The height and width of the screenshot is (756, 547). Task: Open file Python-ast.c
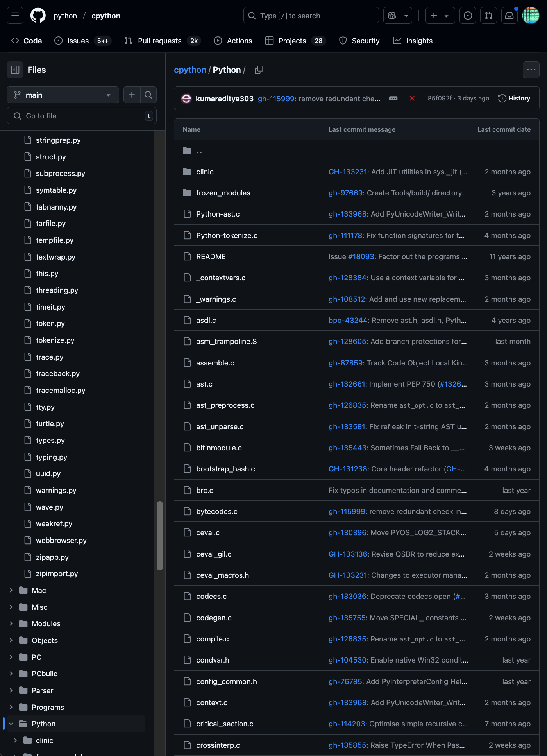[218, 214]
